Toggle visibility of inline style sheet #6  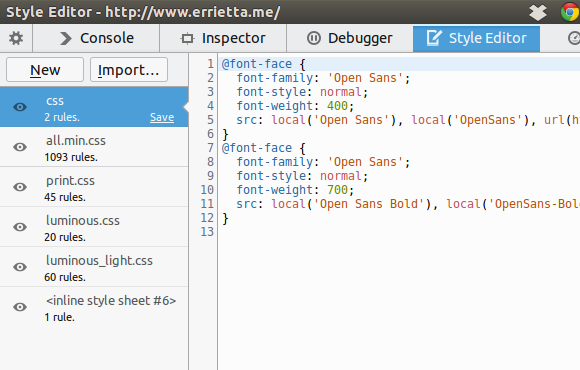click(20, 307)
